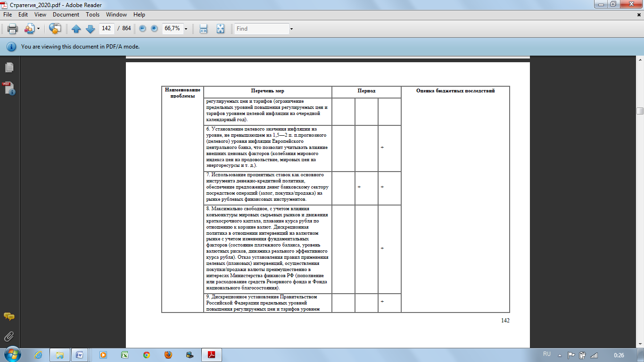This screenshot has height=362, width=644.
Task: Open Excel from the taskbar
Action: (125, 354)
